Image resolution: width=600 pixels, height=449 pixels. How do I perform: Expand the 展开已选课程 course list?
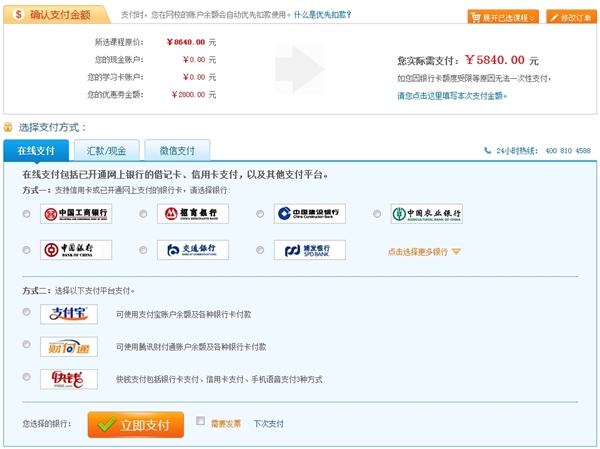click(503, 17)
